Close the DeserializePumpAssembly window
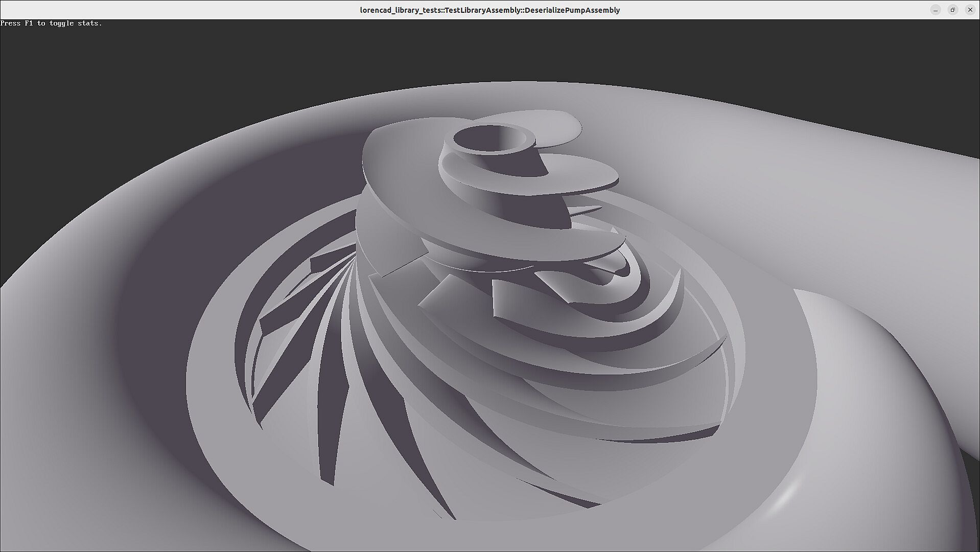The width and height of the screenshot is (980, 552). 970,10
